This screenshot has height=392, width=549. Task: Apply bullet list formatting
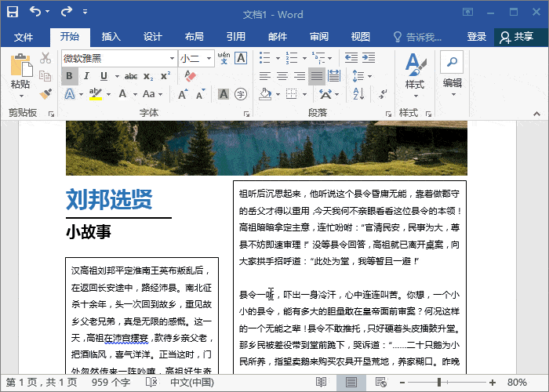(x=265, y=58)
